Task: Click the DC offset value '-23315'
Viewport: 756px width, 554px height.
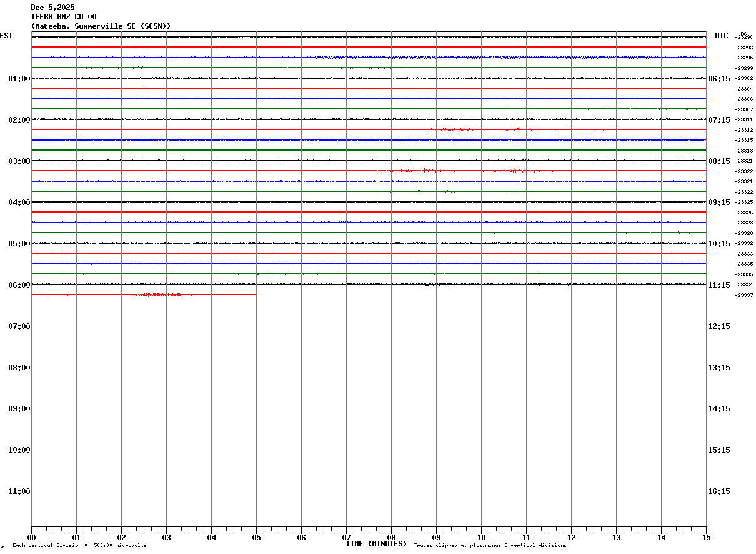Action: (x=744, y=141)
